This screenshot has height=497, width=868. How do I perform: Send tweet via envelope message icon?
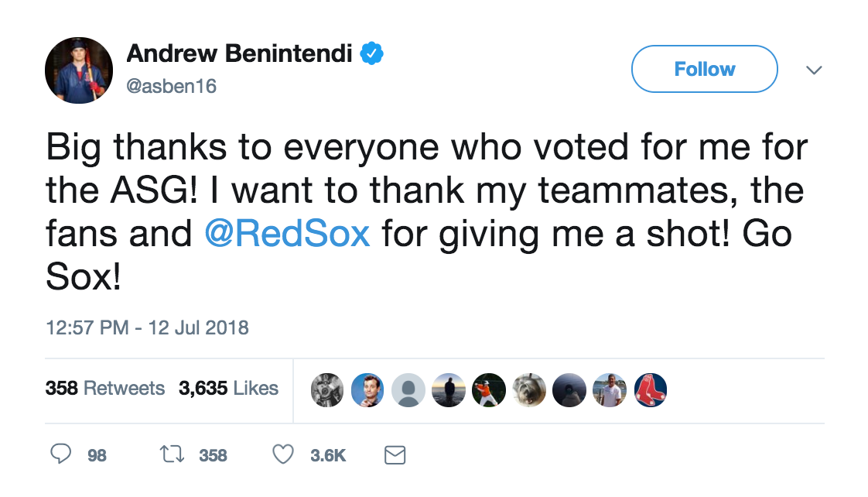395,455
